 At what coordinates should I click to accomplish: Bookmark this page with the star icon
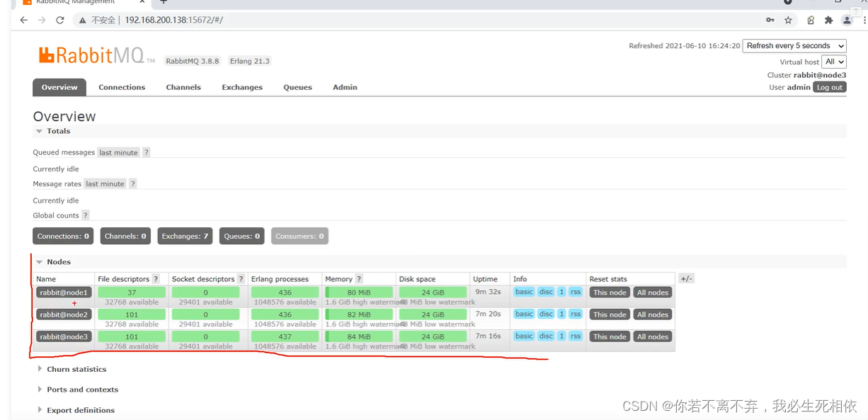[x=788, y=21]
